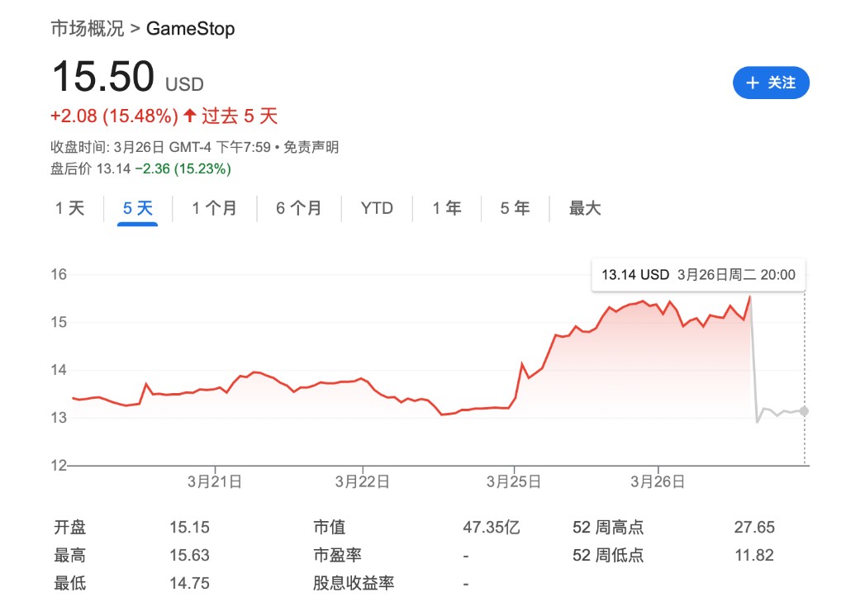Click the 52 周高点 label
Viewport: 846px width, 616px height.
[608, 527]
